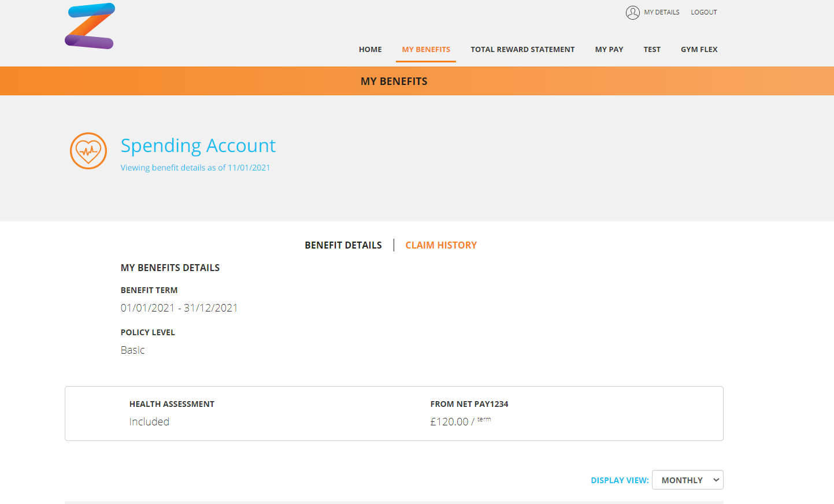Click the dropdown chevron arrow beside MONTHLY

tap(716, 480)
